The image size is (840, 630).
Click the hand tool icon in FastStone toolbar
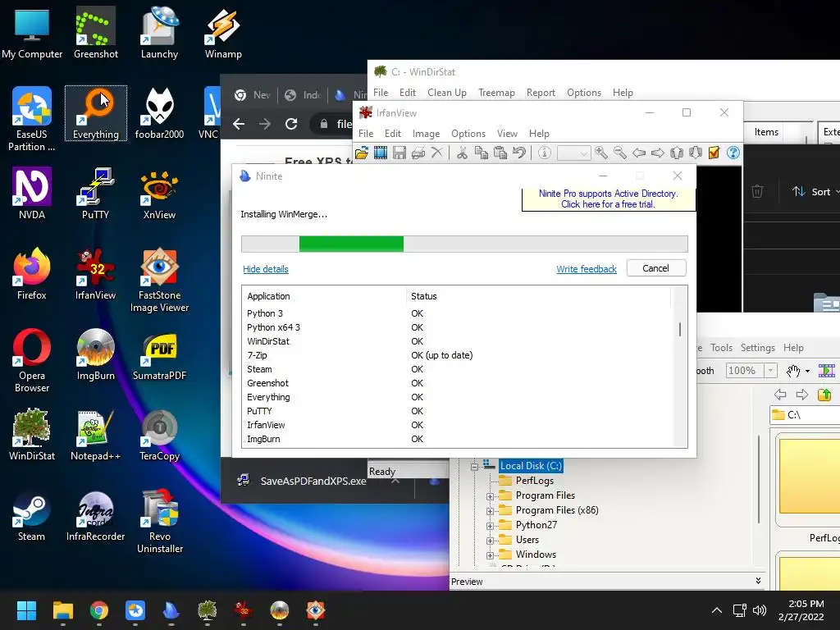pyautogui.click(x=793, y=370)
